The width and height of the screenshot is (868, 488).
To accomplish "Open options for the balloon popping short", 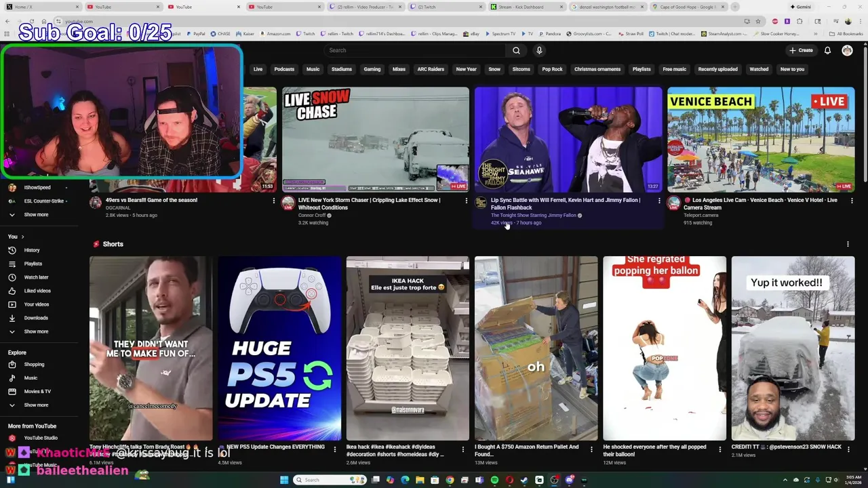I will point(720,449).
